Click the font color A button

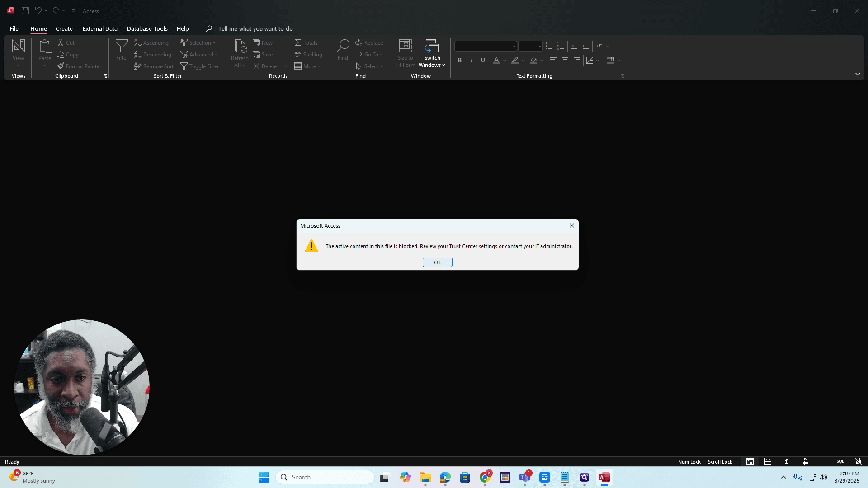(x=496, y=60)
